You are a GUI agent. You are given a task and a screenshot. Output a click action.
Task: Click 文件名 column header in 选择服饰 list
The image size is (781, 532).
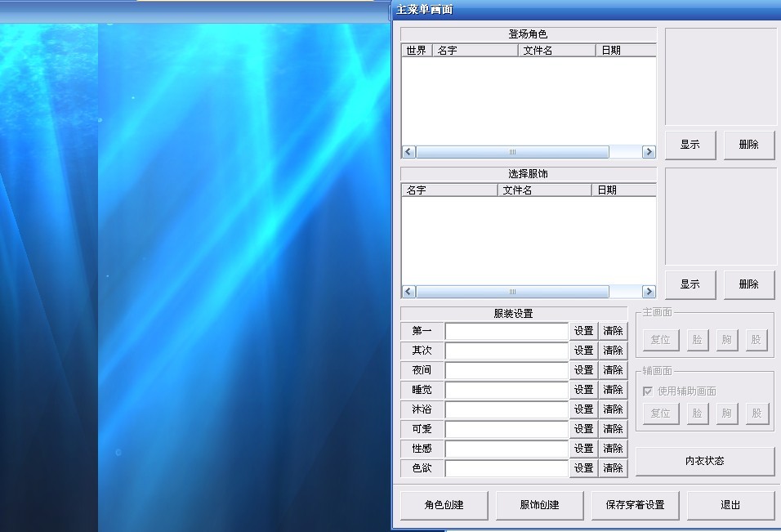pos(543,190)
